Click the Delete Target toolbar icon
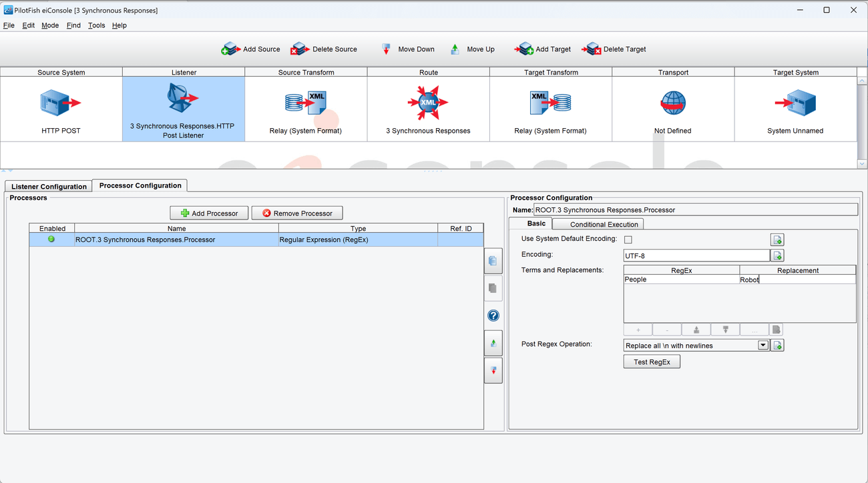 (x=592, y=49)
